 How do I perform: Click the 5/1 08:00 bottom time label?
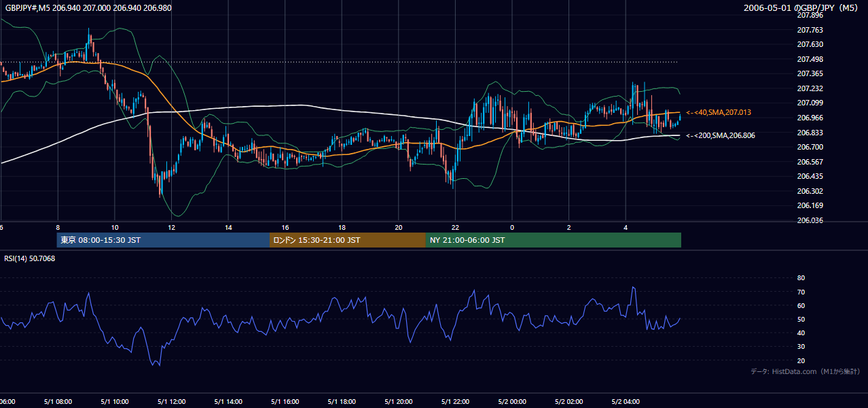[x=58, y=402]
